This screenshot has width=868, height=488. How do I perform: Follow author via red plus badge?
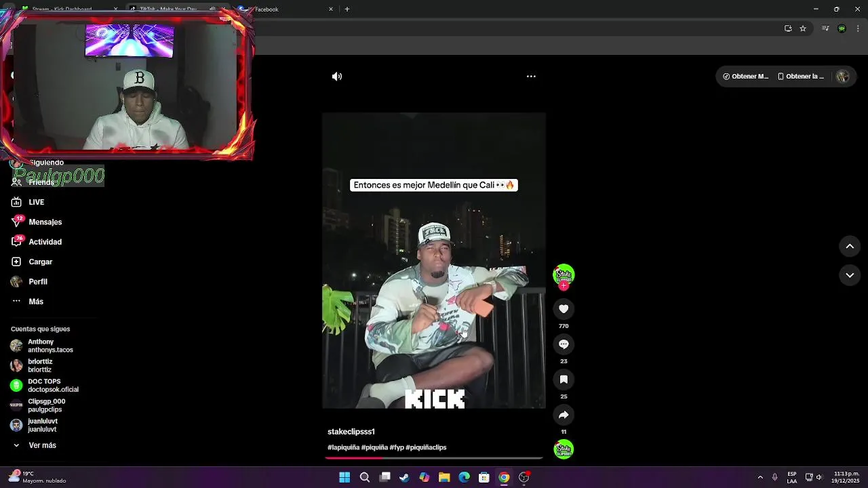(x=564, y=285)
